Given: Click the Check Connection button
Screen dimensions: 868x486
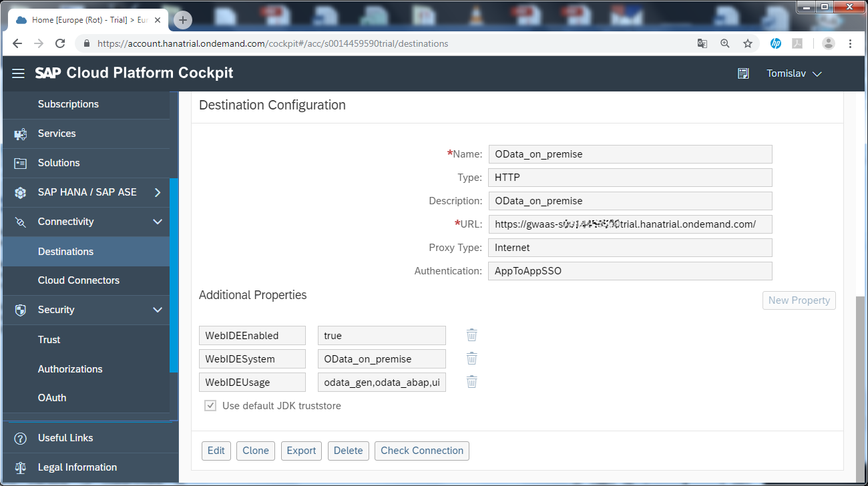Looking at the screenshot, I should point(421,451).
